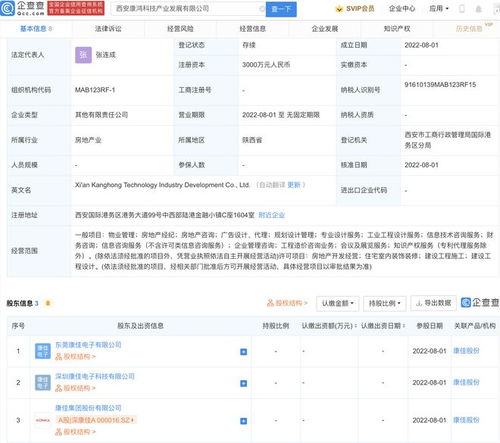Open the 附近企业 link after the address
Screen dimensions: 500x443
tap(271, 215)
